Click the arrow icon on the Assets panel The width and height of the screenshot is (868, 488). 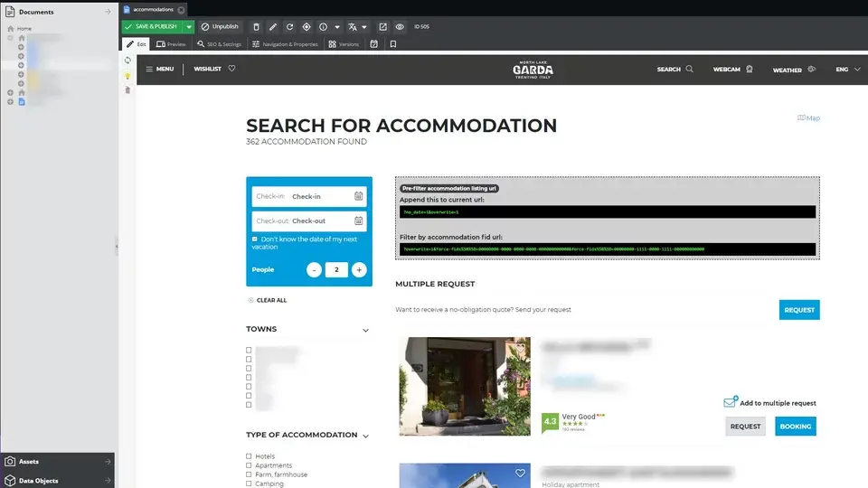tap(108, 462)
